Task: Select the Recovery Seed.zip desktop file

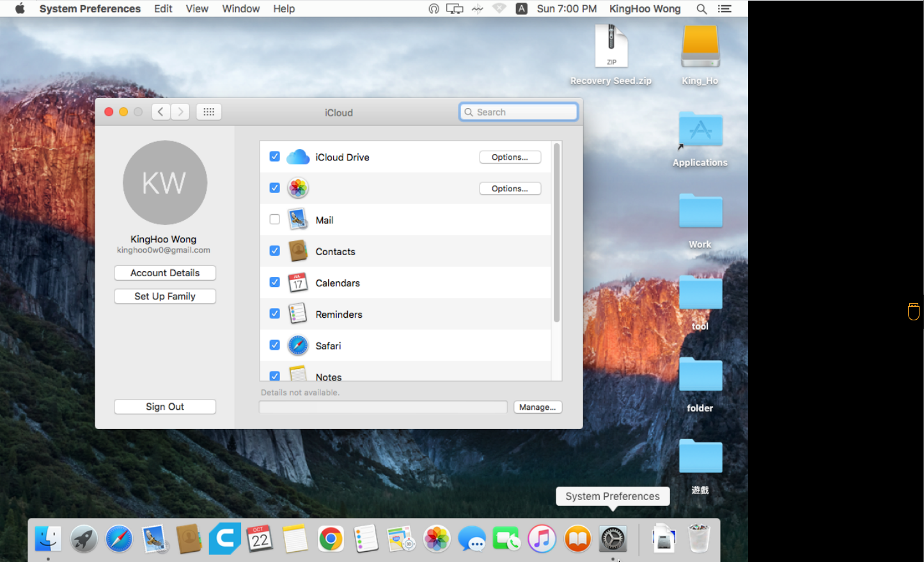Action: click(x=611, y=55)
